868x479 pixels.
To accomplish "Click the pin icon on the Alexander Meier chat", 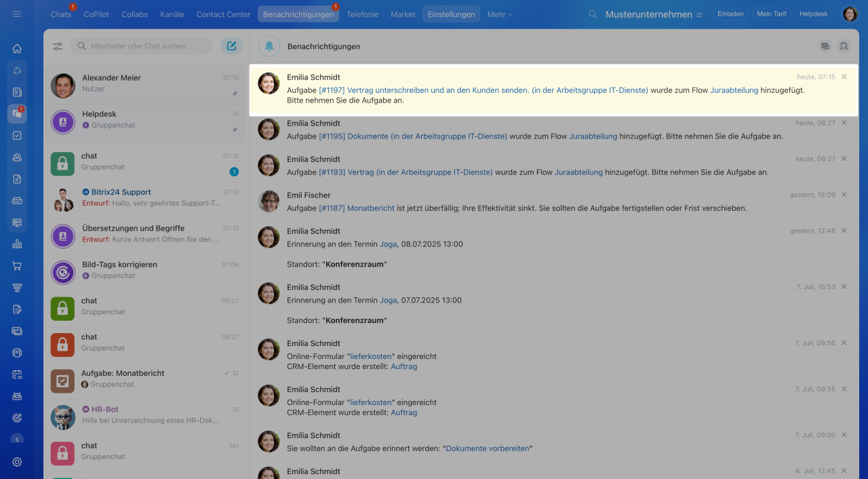I will coord(235,93).
